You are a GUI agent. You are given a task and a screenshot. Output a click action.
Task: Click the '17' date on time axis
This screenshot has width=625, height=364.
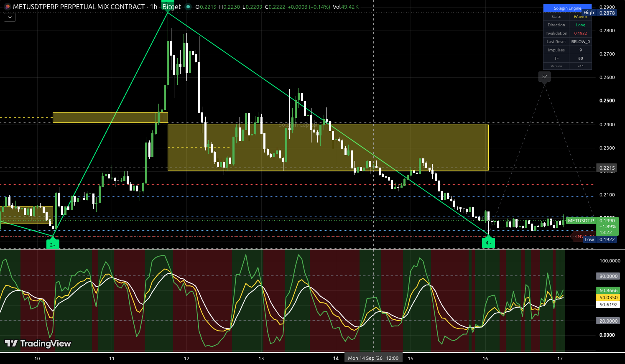point(560,358)
